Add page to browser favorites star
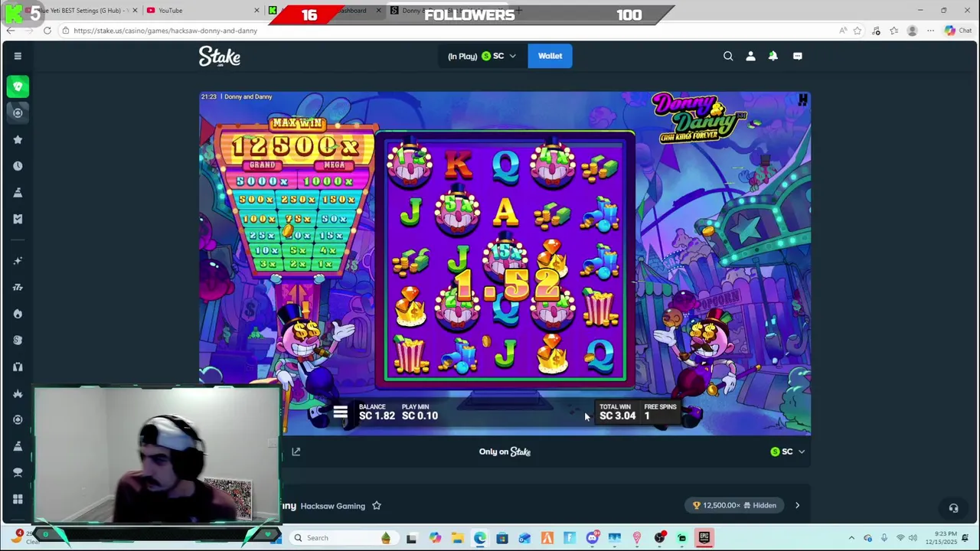Viewport: 980px width, 551px height. (857, 31)
